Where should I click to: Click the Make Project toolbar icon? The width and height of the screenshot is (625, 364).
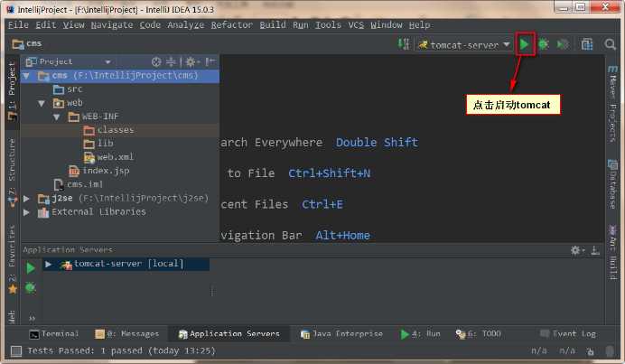click(x=404, y=44)
